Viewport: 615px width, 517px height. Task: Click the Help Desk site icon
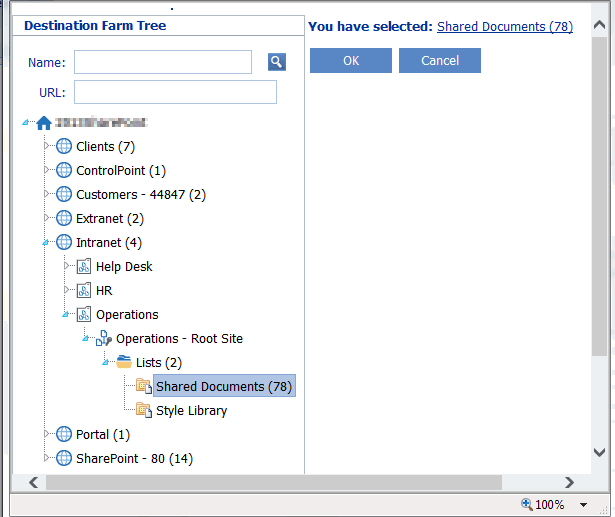click(x=84, y=266)
